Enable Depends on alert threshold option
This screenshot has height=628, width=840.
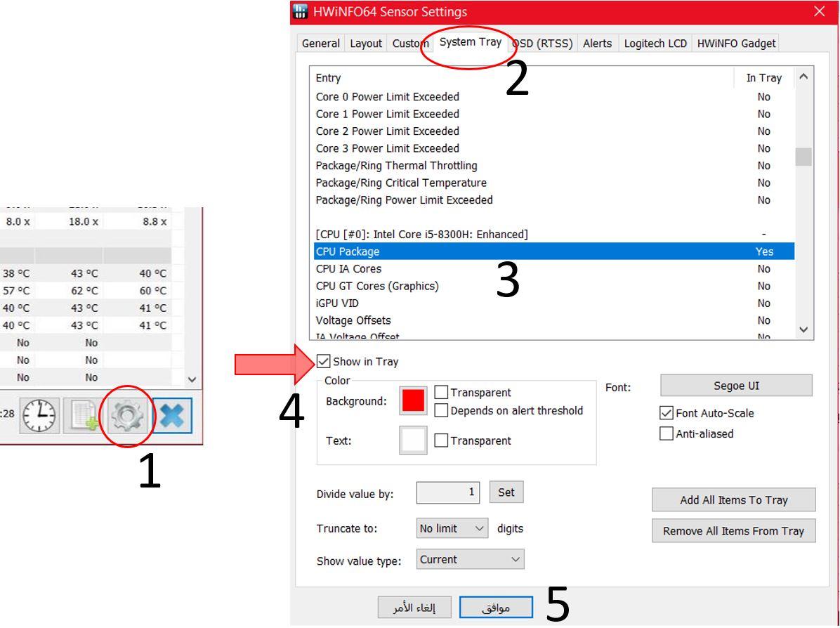(441, 410)
